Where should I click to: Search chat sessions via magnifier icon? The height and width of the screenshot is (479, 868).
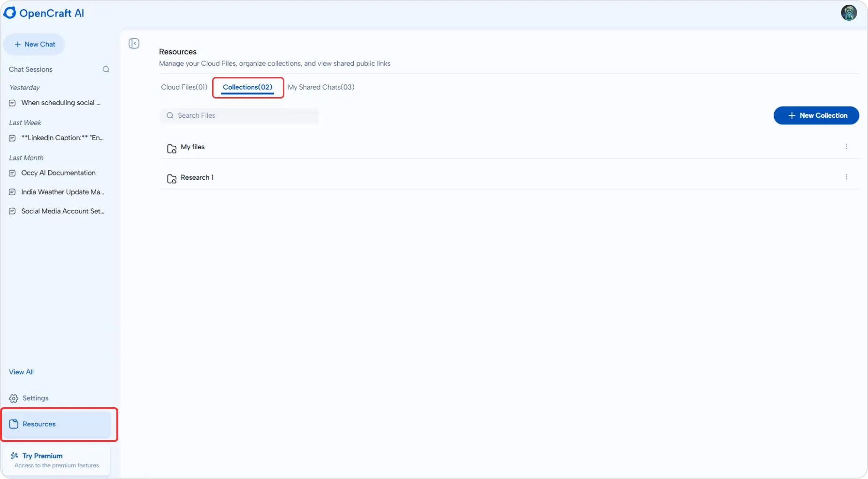pyautogui.click(x=106, y=69)
